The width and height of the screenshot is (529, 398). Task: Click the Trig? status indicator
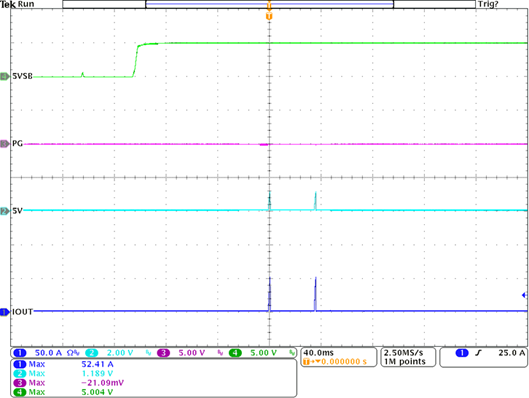point(488,4)
